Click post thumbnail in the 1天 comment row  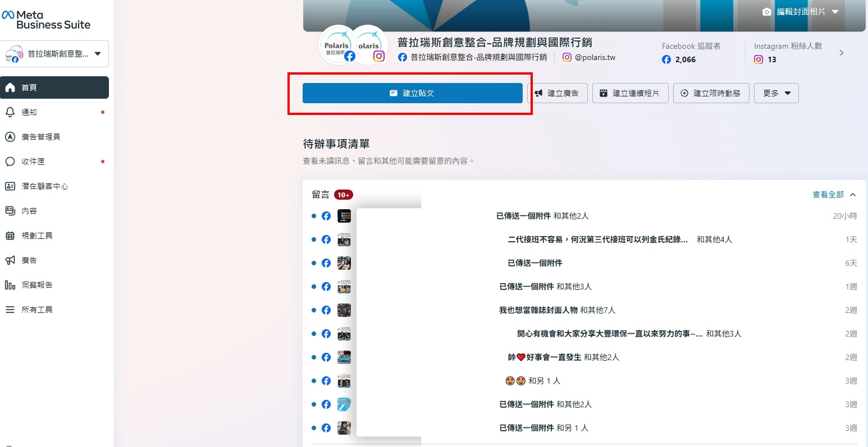344,239
